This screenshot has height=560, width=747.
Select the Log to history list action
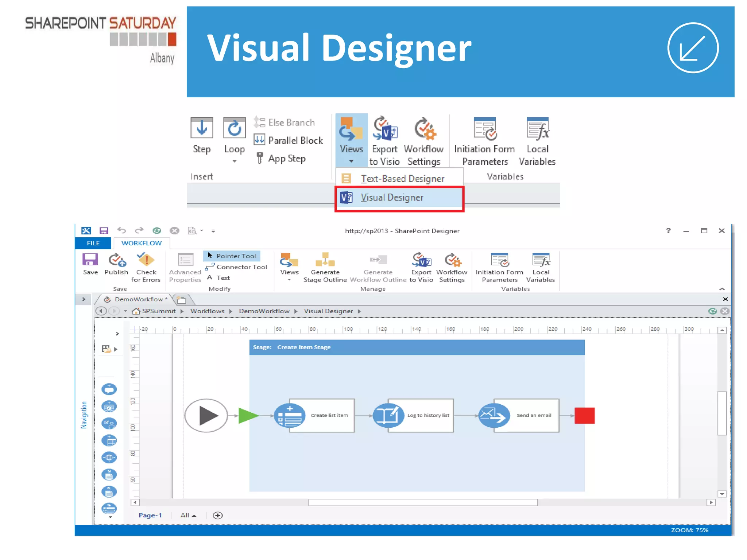413,416
